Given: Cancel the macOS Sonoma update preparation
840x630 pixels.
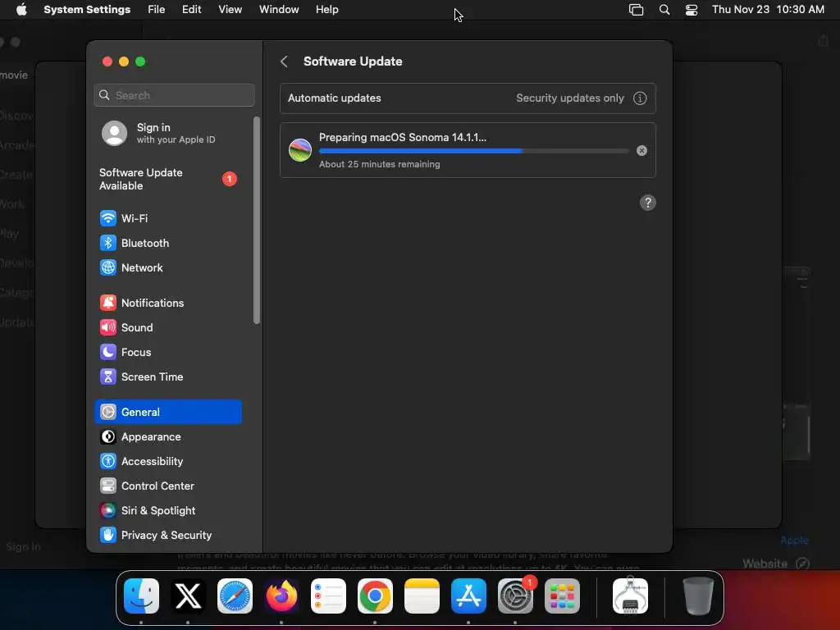Looking at the screenshot, I should click(641, 151).
